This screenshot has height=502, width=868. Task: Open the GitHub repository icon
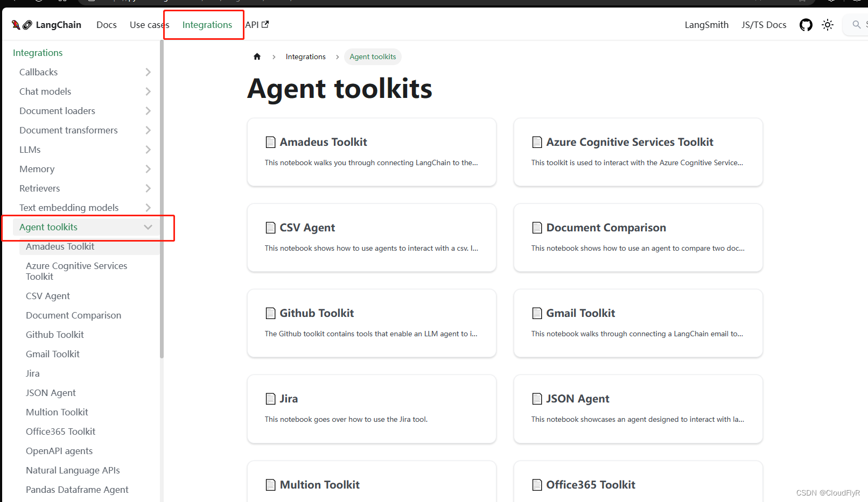pyautogui.click(x=806, y=25)
